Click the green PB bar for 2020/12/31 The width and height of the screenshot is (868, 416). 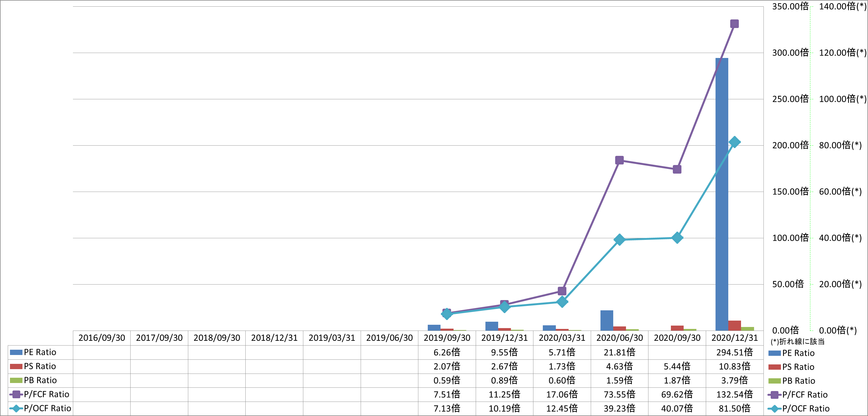(x=747, y=329)
